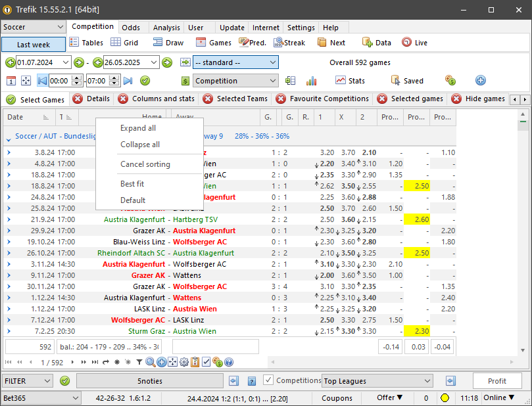
Task: Open the Tables view icon
Action: coord(74,43)
